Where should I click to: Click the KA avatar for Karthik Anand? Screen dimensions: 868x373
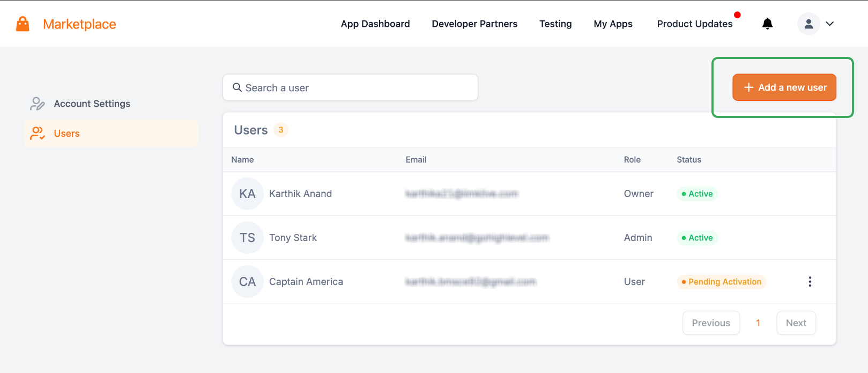[247, 194]
